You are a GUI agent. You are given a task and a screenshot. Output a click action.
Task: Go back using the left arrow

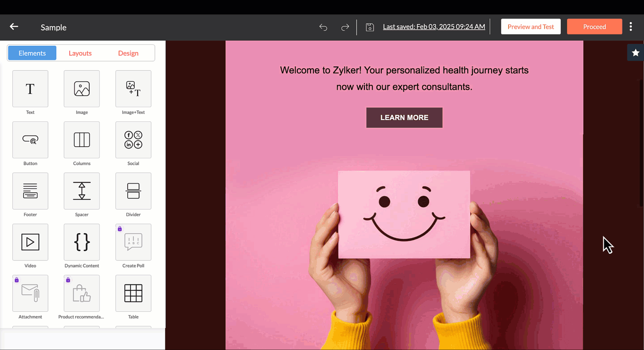pos(14,27)
